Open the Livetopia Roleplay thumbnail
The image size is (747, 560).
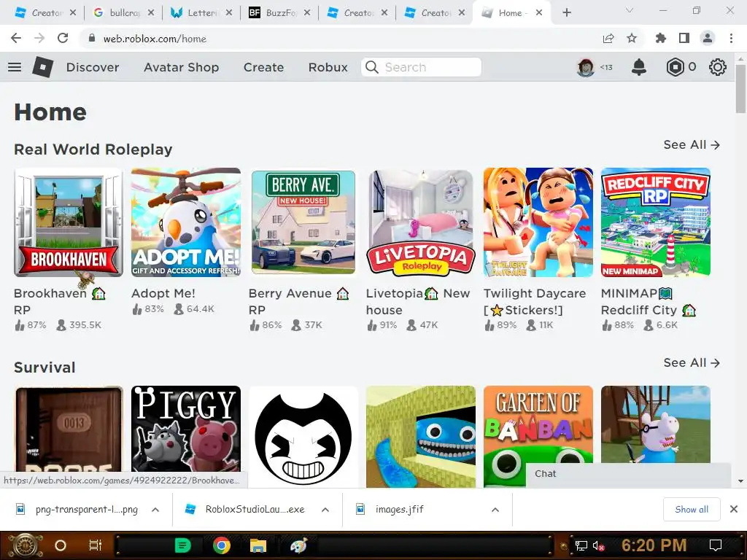click(x=421, y=222)
